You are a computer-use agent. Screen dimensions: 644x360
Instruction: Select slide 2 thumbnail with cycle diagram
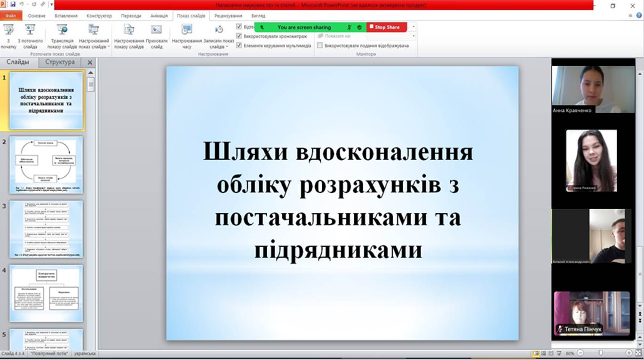pyautogui.click(x=46, y=164)
